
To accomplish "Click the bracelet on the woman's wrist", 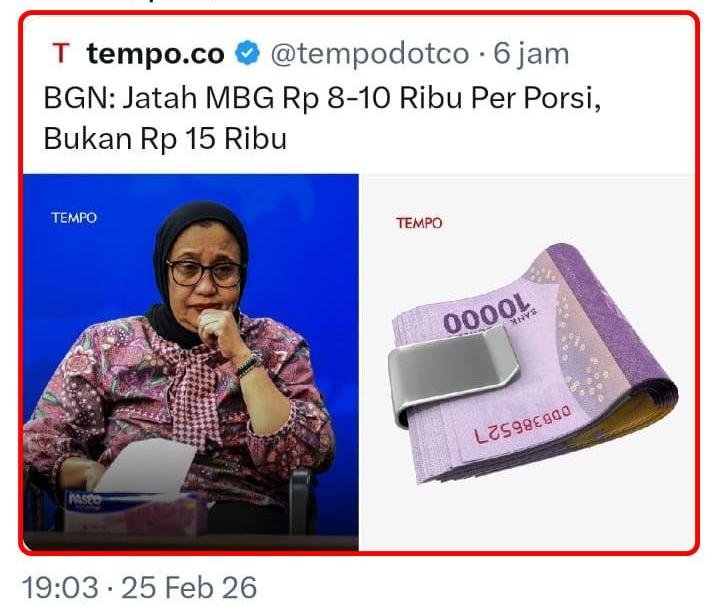I will pyautogui.click(x=248, y=364).
